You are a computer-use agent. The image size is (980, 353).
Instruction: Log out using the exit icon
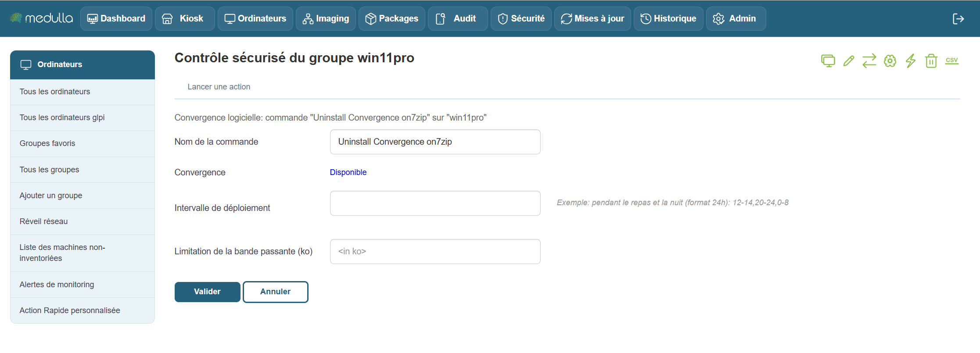958,19
